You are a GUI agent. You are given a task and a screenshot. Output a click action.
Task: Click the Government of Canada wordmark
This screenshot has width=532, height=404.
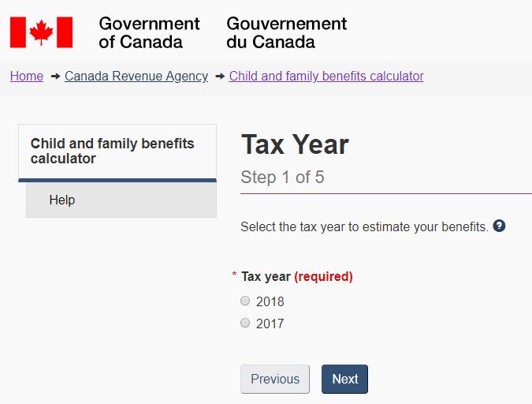coord(149,33)
